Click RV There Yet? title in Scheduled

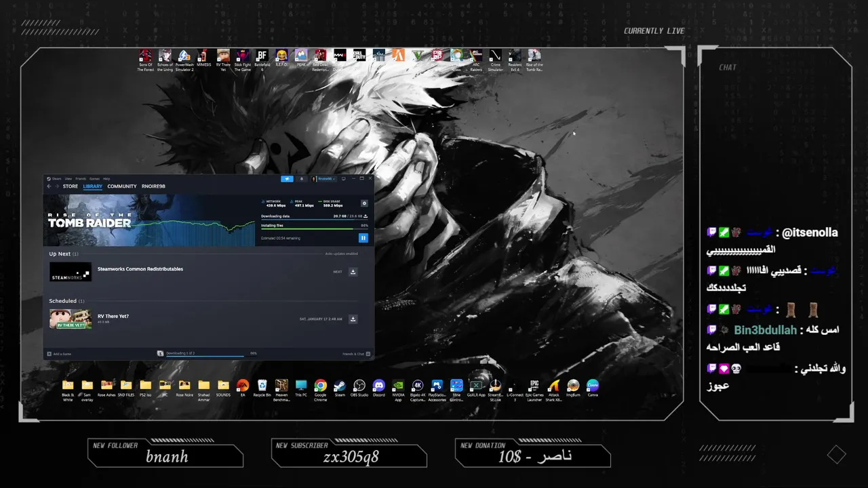(x=113, y=316)
